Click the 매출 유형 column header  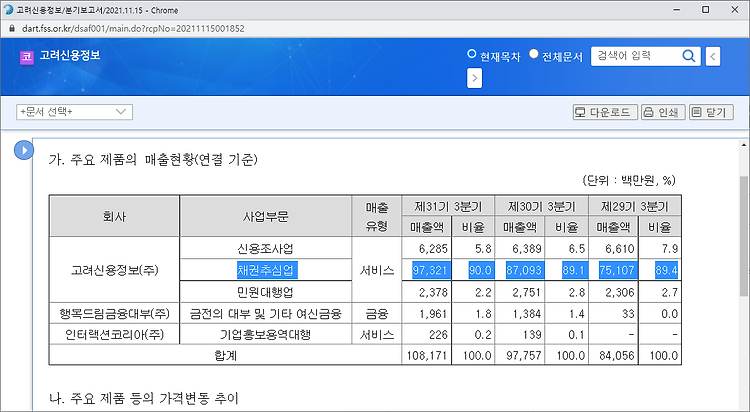(x=377, y=216)
